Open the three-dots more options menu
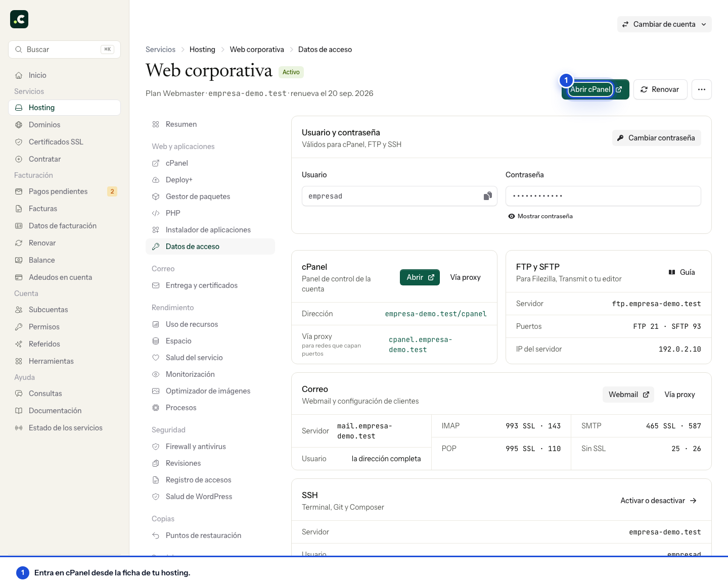Viewport: 728px width, 588px height. [702, 89]
